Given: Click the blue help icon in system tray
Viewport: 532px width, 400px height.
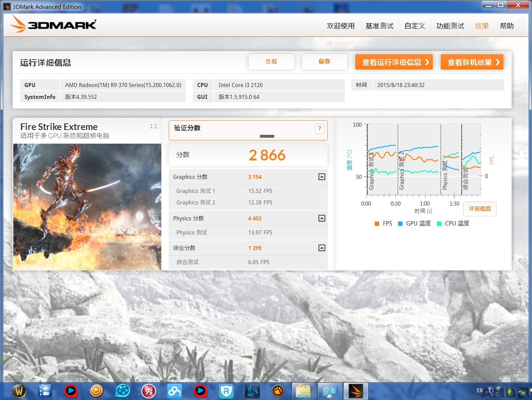Looking at the screenshot, I should (x=490, y=390).
